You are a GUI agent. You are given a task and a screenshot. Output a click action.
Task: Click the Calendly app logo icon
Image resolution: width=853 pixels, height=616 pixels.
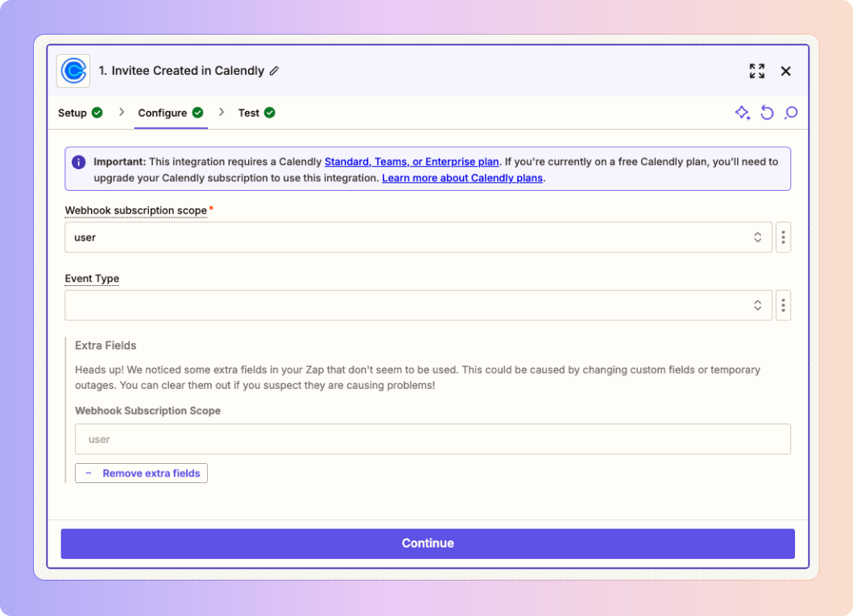click(73, 71)
